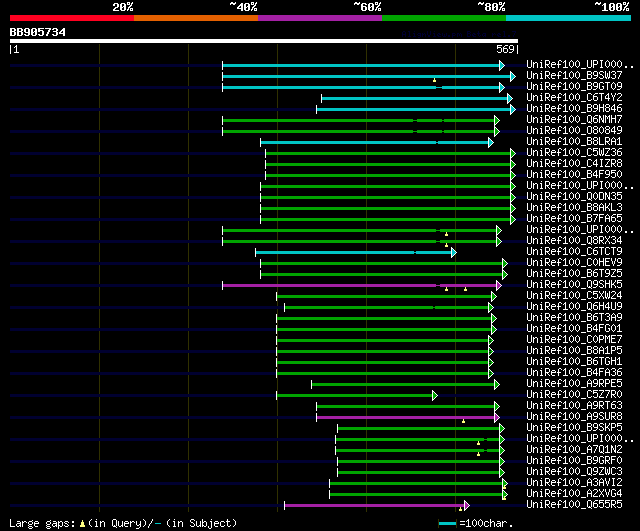
Task: Select the UniRef100_B8A1P5 label
Action: click(574, 351)
